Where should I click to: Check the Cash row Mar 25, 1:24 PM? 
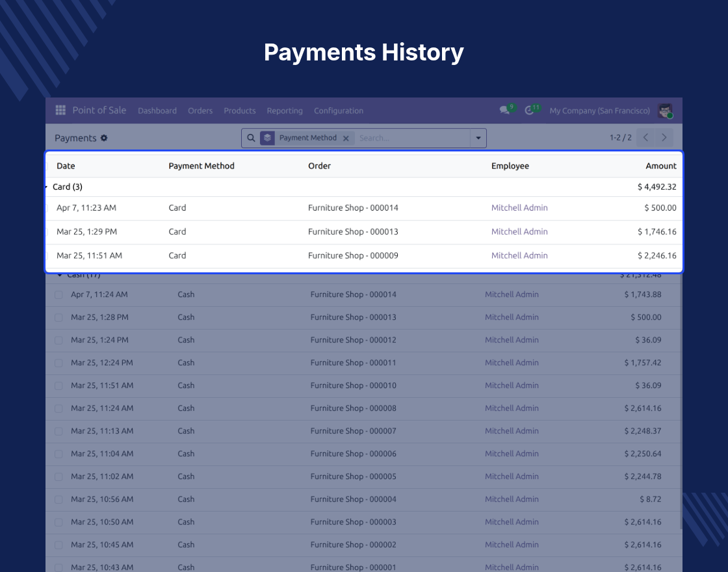coord(58,341)
